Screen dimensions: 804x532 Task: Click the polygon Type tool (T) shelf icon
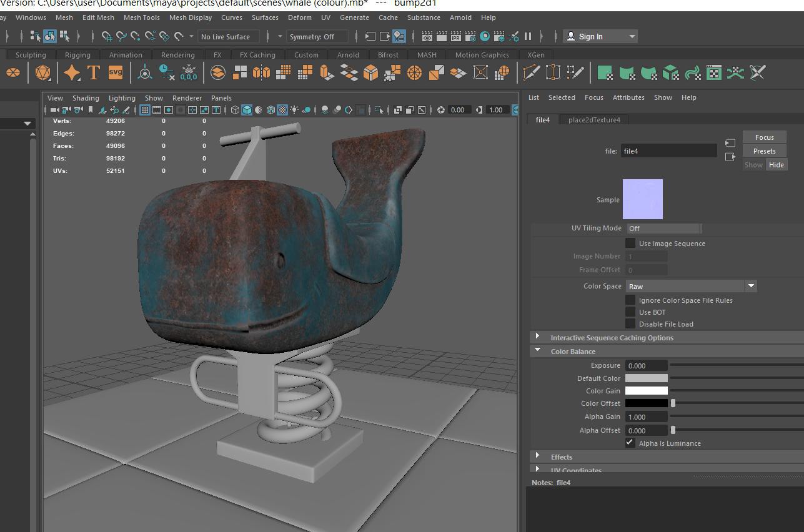pos(92,72)
